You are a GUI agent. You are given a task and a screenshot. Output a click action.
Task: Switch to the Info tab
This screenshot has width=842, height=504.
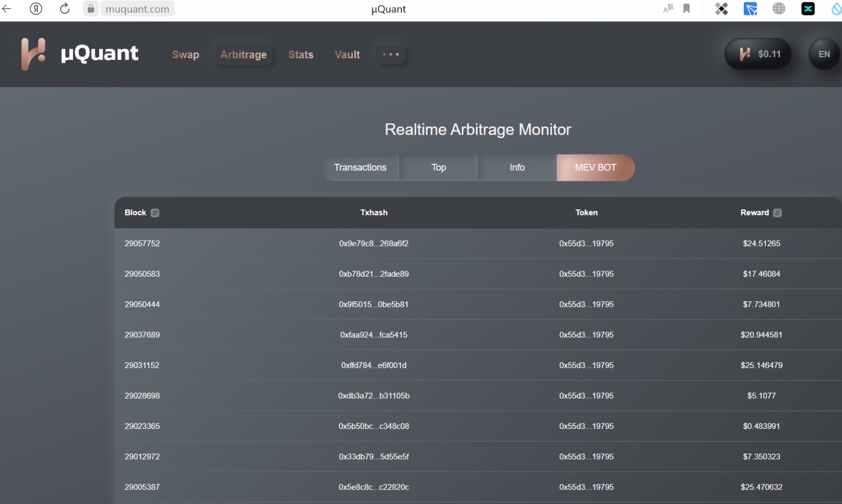[517, 168]
